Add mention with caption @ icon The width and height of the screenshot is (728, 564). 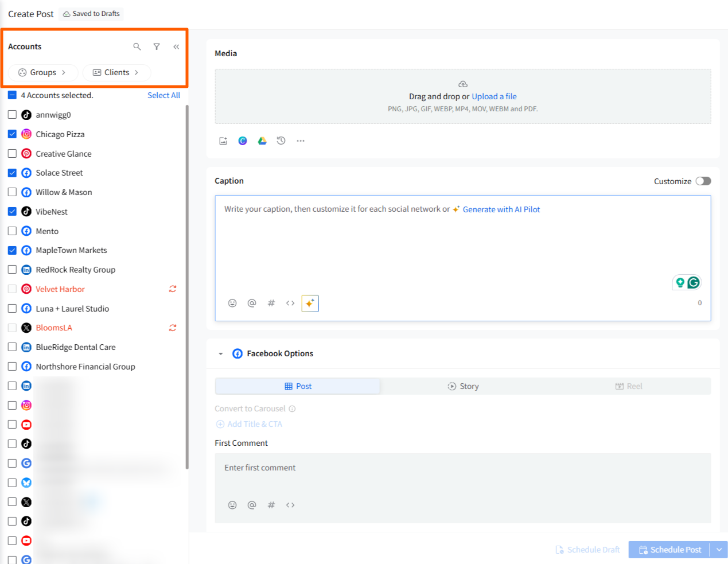[x=252, y=303]
